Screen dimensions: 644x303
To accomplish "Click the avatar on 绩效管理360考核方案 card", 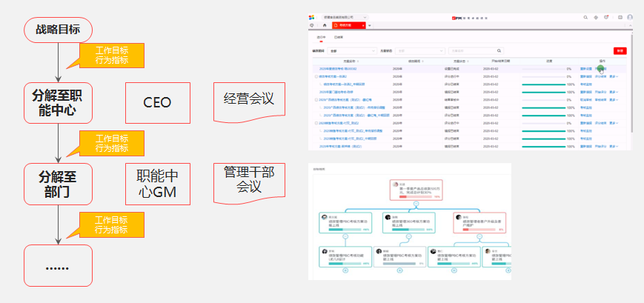I will click(x=388, y=217).
